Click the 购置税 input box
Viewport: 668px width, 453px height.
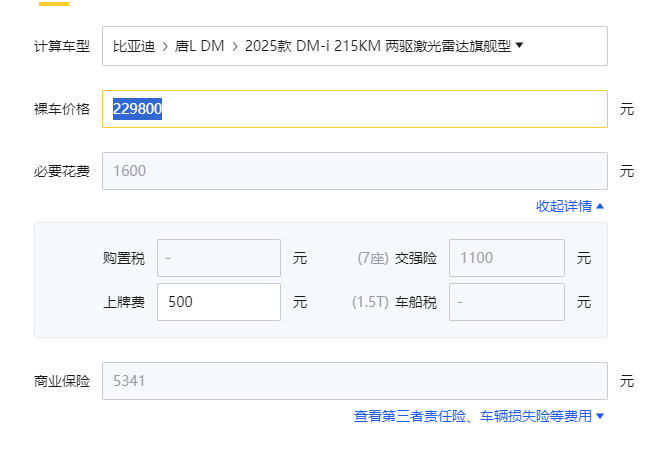[x=218, y=258]
